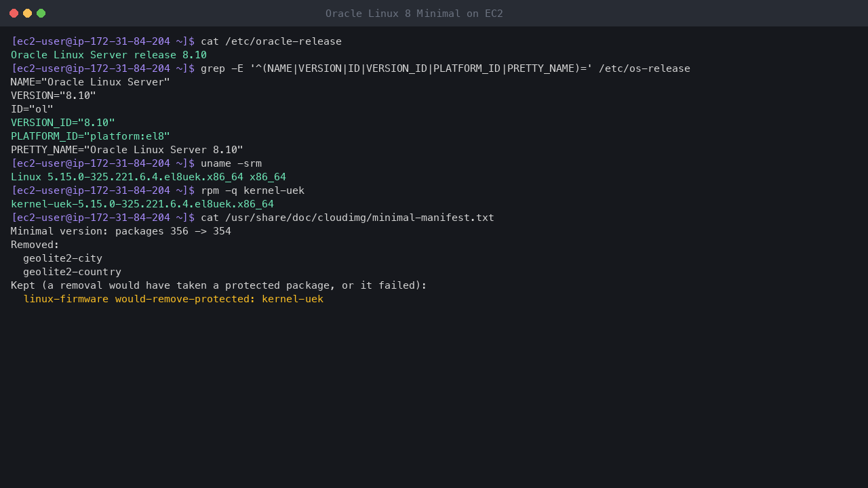Click the line starting with "Kept (a removal"
Viewport: 868px width, 488px height.
tap(219, 285)
